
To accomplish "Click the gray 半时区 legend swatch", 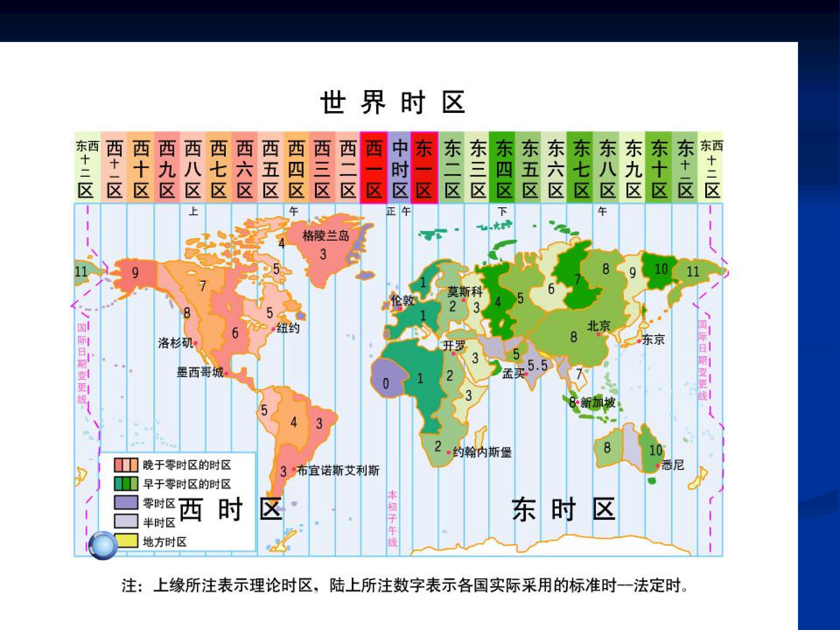I will point(126,521).
